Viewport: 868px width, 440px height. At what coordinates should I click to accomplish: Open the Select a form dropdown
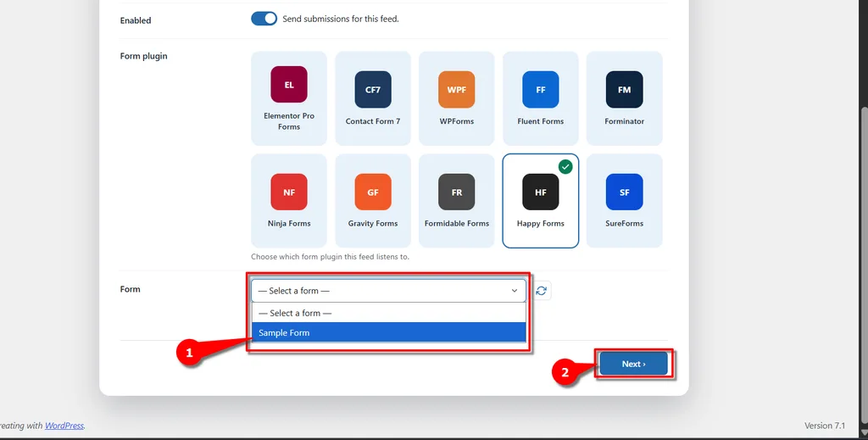[388, 291]
